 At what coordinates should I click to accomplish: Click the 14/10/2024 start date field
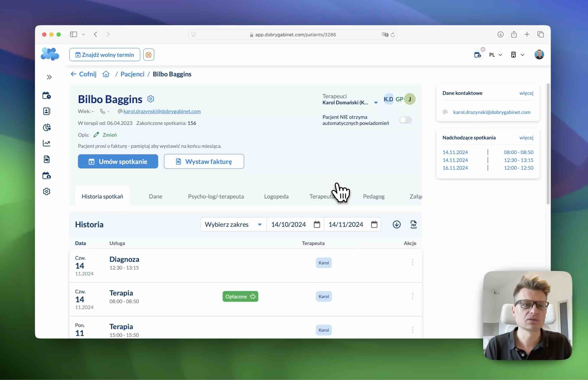[x=288, y=224]
